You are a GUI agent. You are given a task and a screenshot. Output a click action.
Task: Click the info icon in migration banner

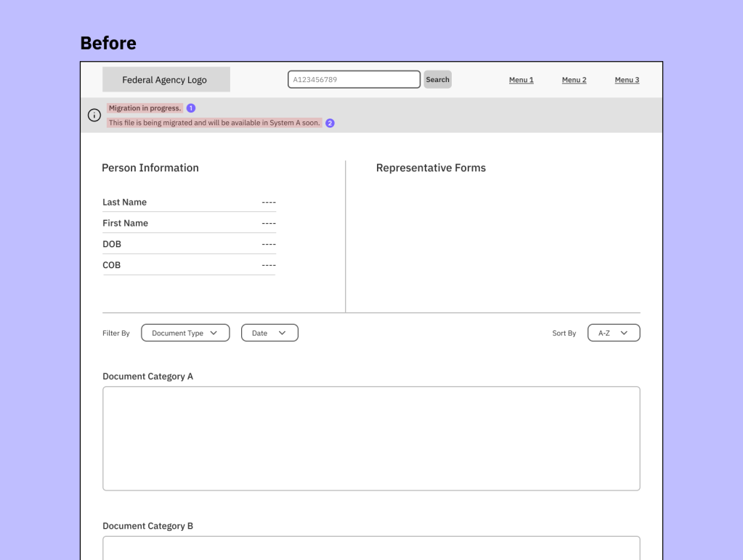point(94,115)
